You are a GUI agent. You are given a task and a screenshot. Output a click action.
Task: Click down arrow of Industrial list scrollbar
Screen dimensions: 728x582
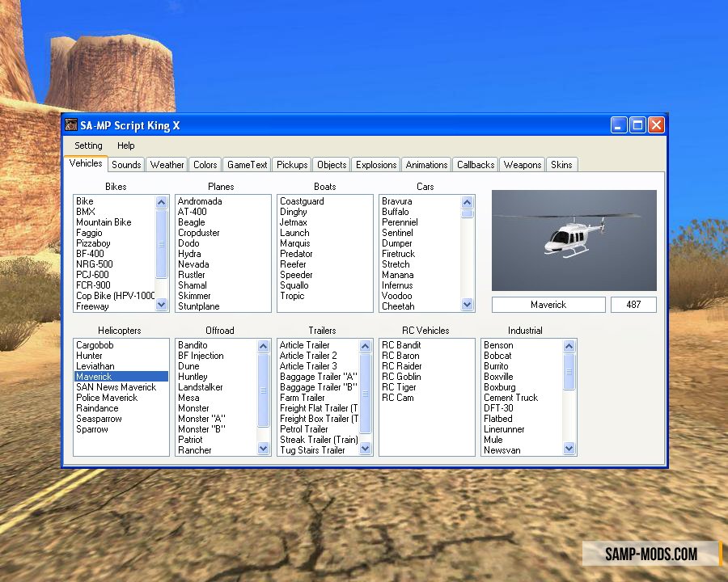click(569, 449)
